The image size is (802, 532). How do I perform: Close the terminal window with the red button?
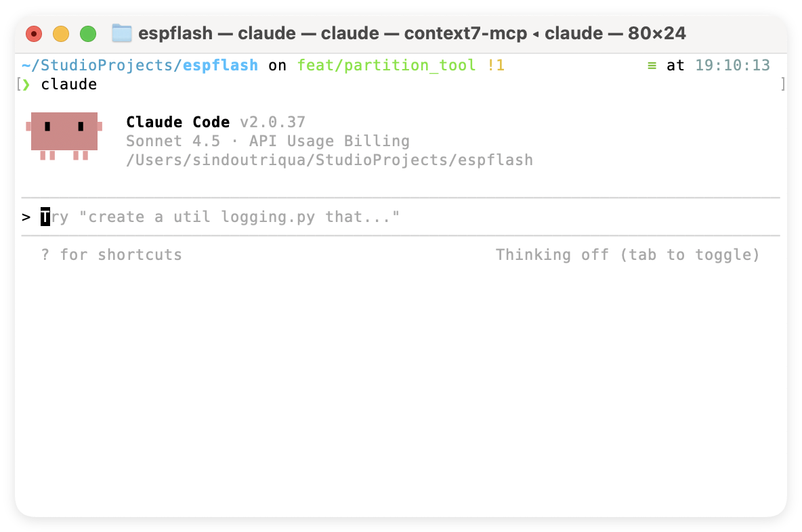34,34
